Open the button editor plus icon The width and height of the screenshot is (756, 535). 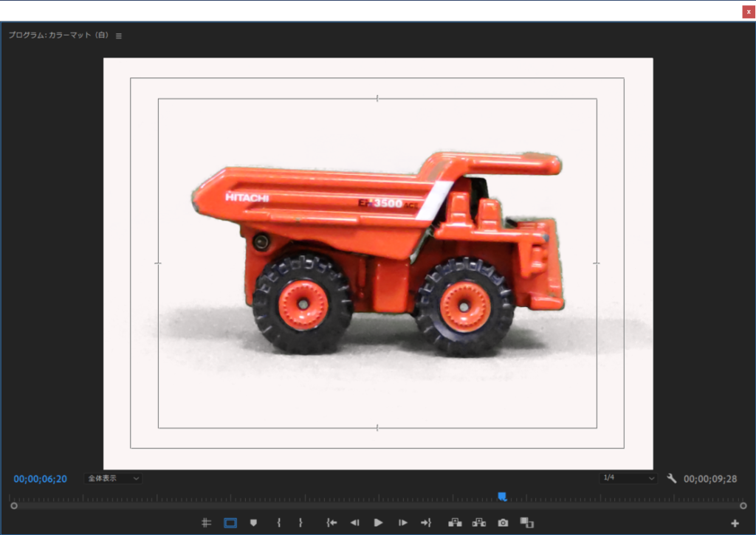point(735,523)
